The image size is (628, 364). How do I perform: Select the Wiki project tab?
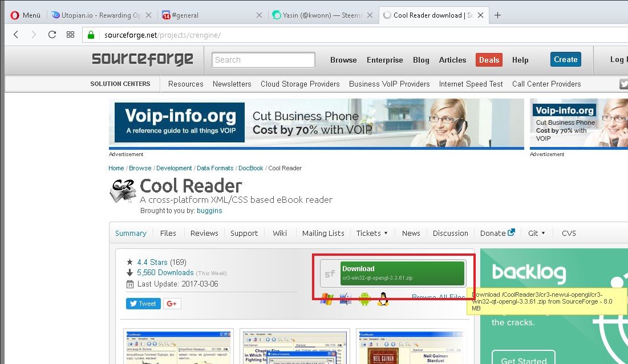279,233
